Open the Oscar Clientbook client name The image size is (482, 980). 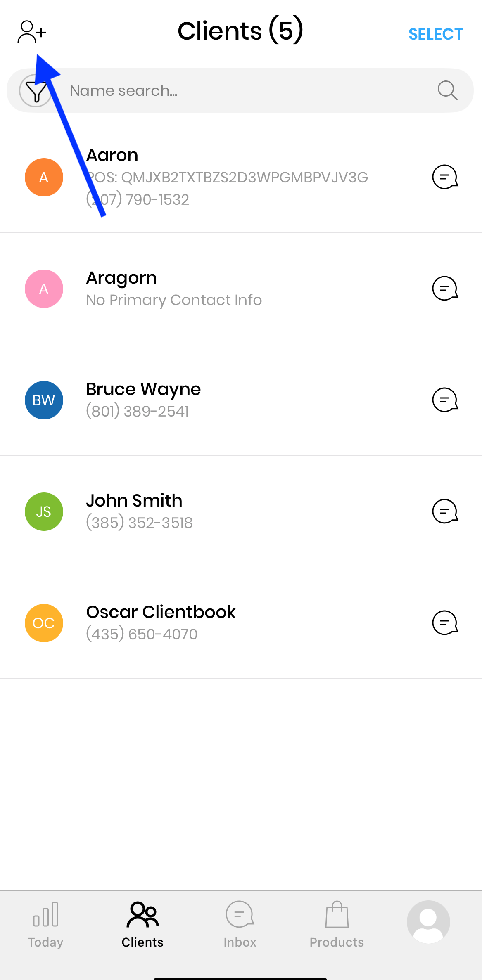pyautogui.click(x=161, y=612)
